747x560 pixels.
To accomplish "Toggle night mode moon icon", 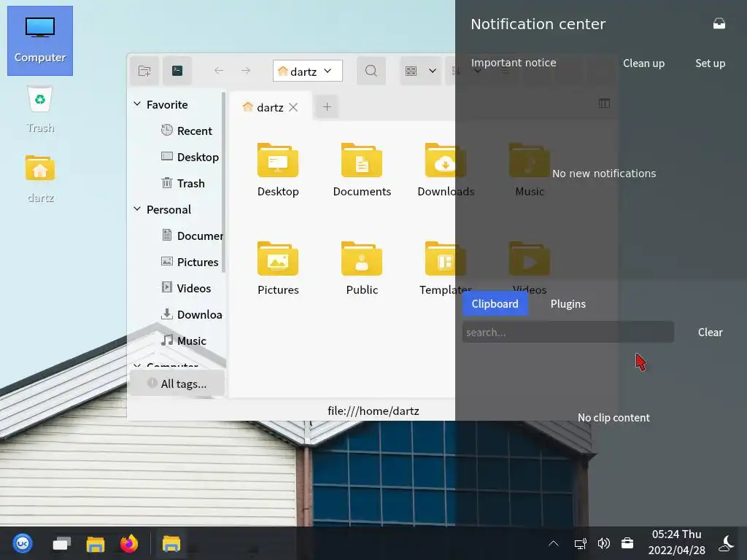I will point(727,543).
